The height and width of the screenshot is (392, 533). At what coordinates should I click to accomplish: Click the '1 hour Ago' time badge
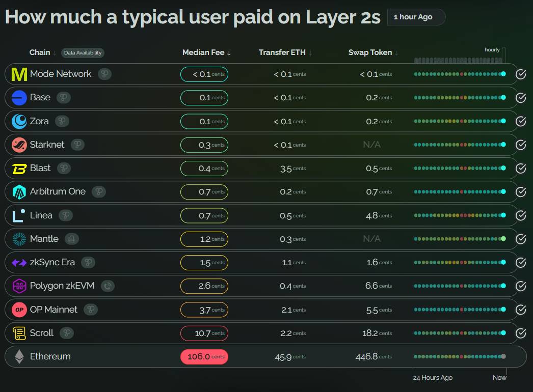(416, 17)
